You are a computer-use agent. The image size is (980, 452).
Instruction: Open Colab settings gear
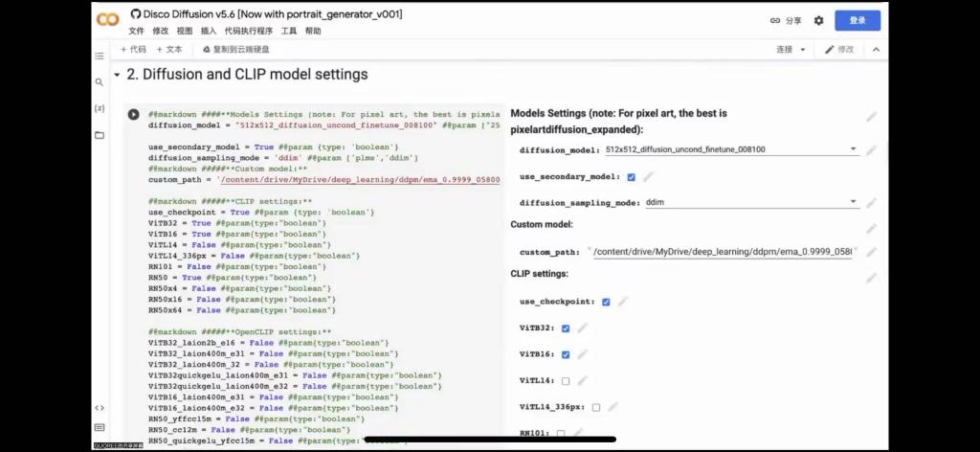point(818,20)
